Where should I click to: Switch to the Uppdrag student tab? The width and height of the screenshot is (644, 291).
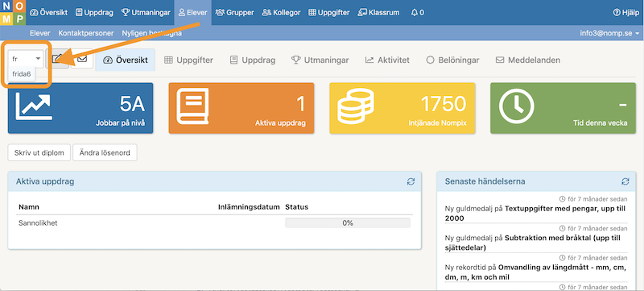click(x=253, y=60)
